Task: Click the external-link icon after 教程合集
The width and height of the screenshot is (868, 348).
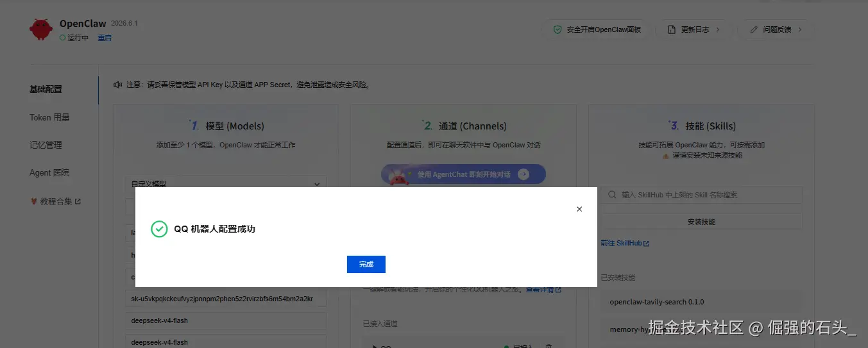Action: [78, 201]
